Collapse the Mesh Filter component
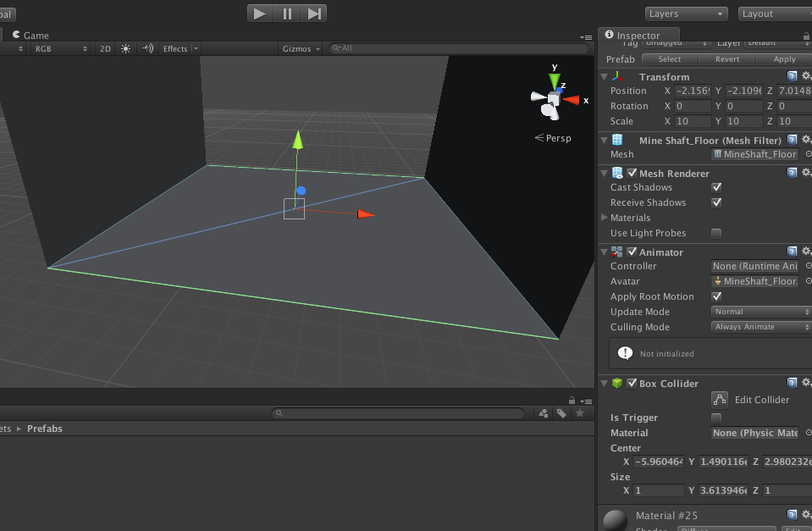The image size is (812, 531). [604, 140]
